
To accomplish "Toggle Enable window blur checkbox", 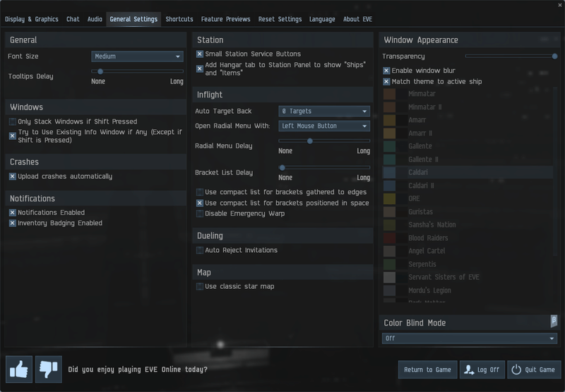I will 386,71.
